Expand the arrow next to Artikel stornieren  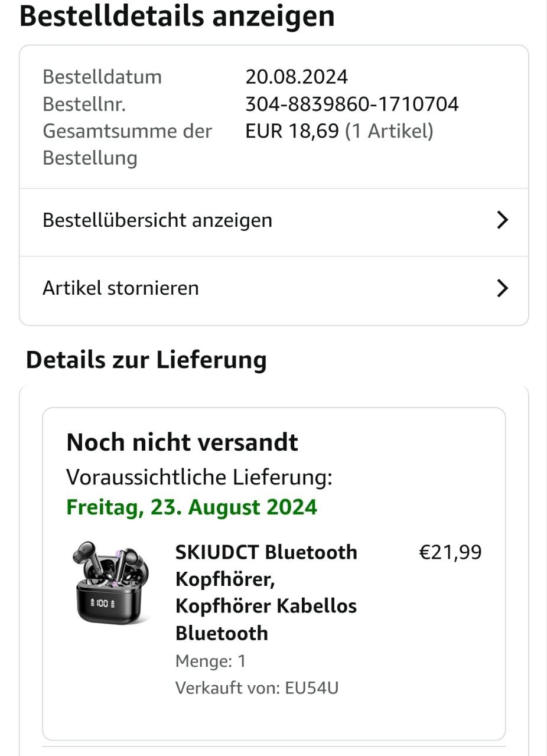[x=502, y=288]
